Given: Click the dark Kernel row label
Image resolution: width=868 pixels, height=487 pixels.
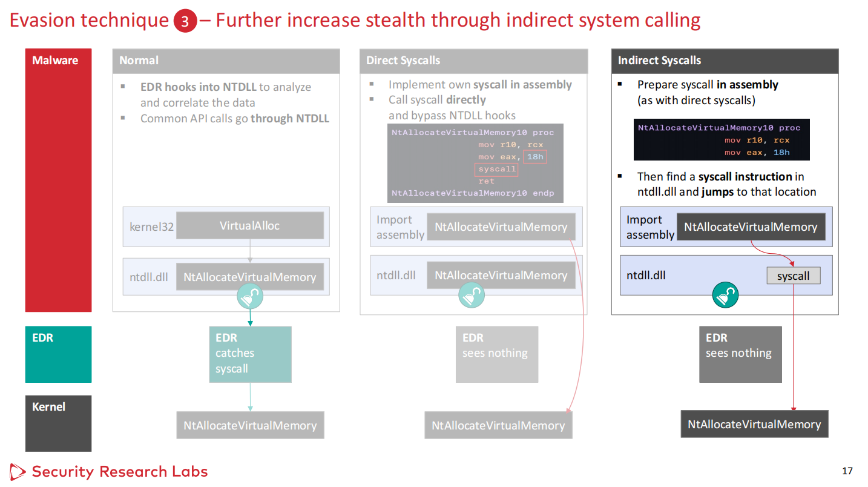Looking at the screenshot, I should pyautogui.click(x=58, y=423).
